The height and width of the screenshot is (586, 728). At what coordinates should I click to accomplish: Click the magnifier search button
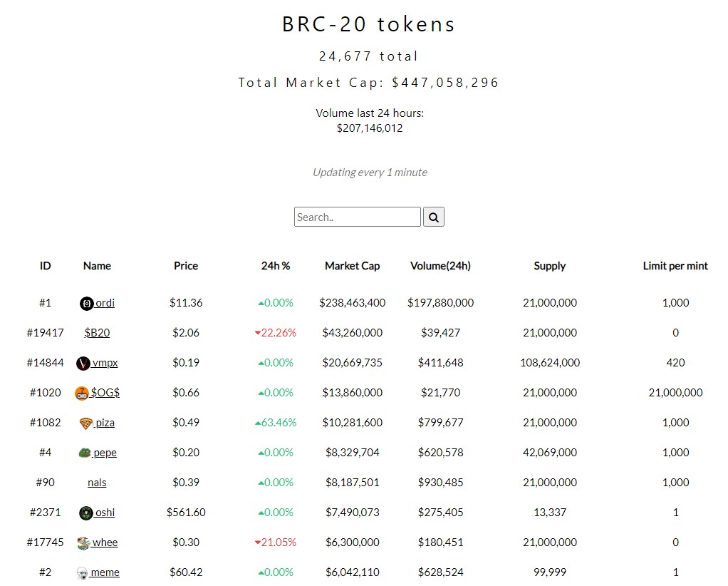[433, 217]
